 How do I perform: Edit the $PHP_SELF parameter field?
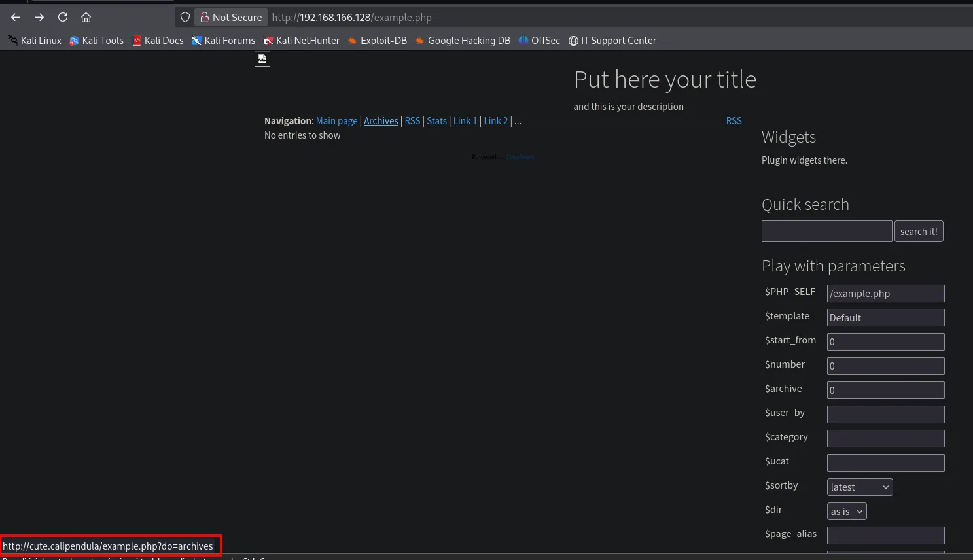886,294
